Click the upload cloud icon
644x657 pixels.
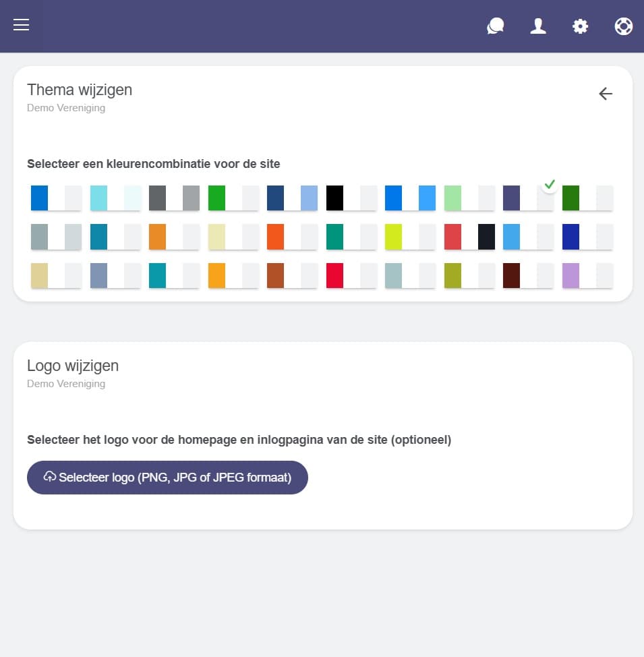[49, 478]
